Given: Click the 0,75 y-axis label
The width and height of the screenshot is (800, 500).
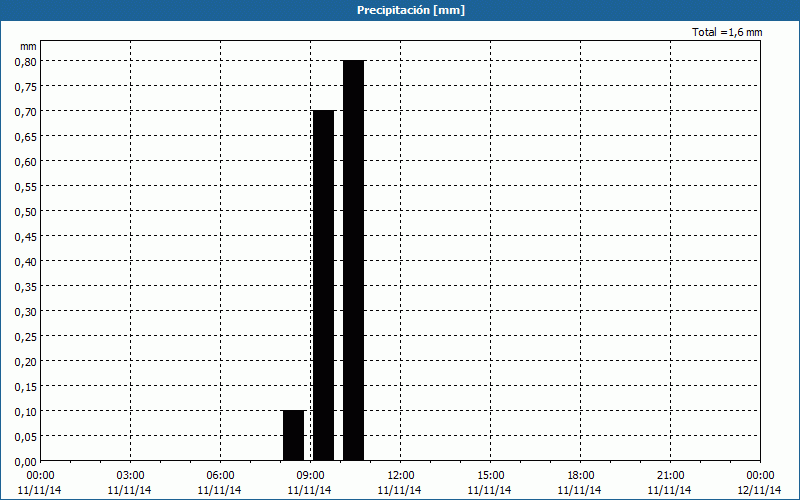Looking at the screenshot, I should pos(26,86).
